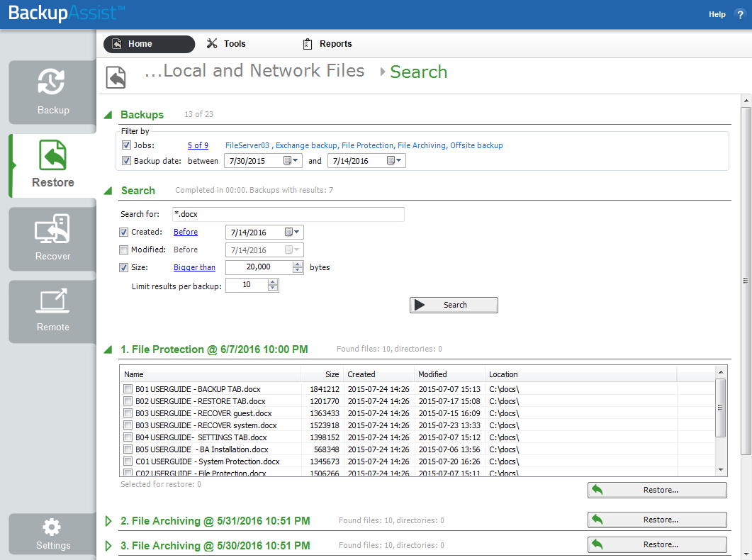Screen dimensions: 752x560
Task: Open the Modified date picker dropdown
Action: (x=292, y=250)
